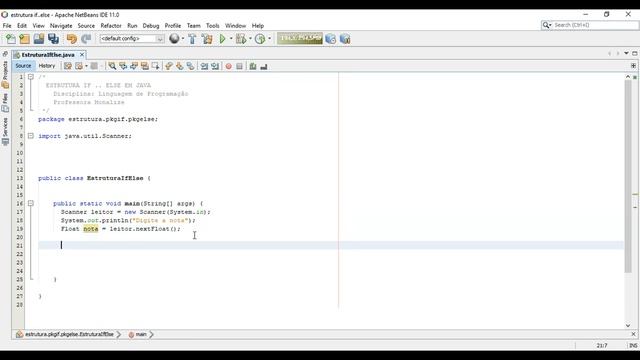Open the dropdown arrow beside globe icon
This screenshot has height=360, width=640.
click(183, 39)
